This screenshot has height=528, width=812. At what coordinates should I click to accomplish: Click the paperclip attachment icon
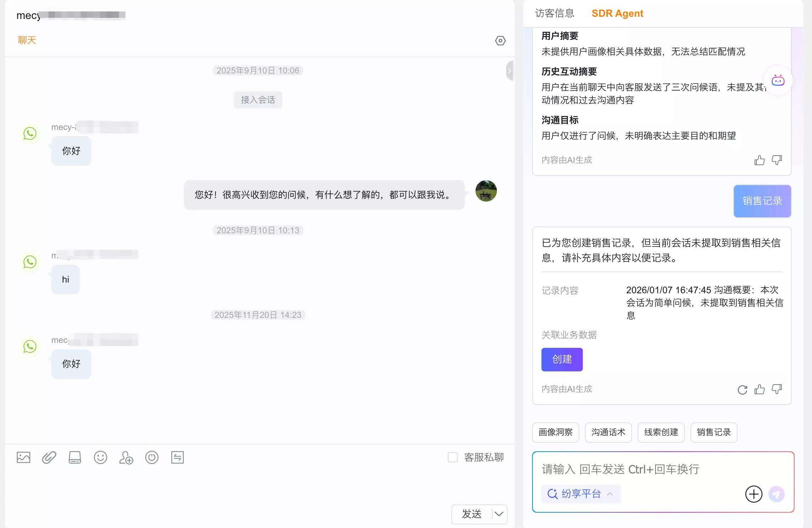pos(49,457)
